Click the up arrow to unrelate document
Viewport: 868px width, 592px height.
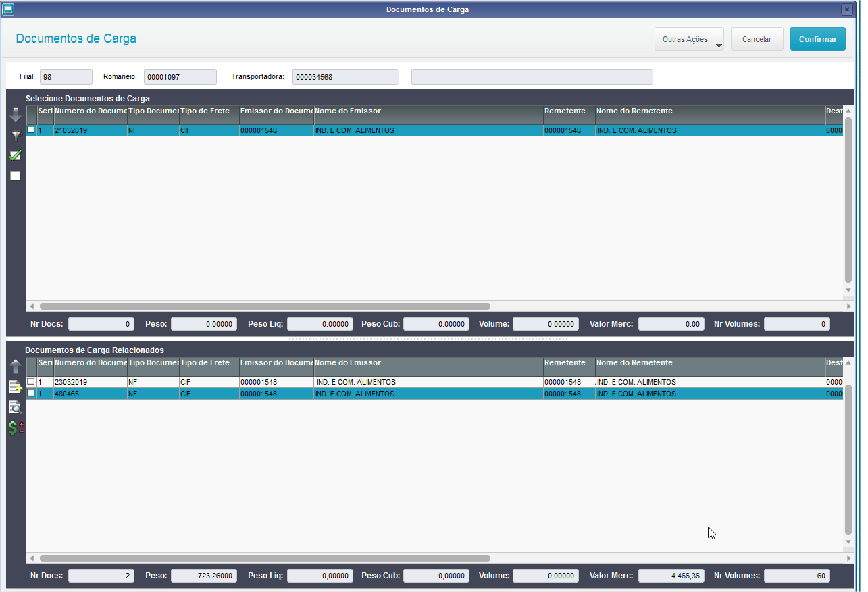click(16, 367)
